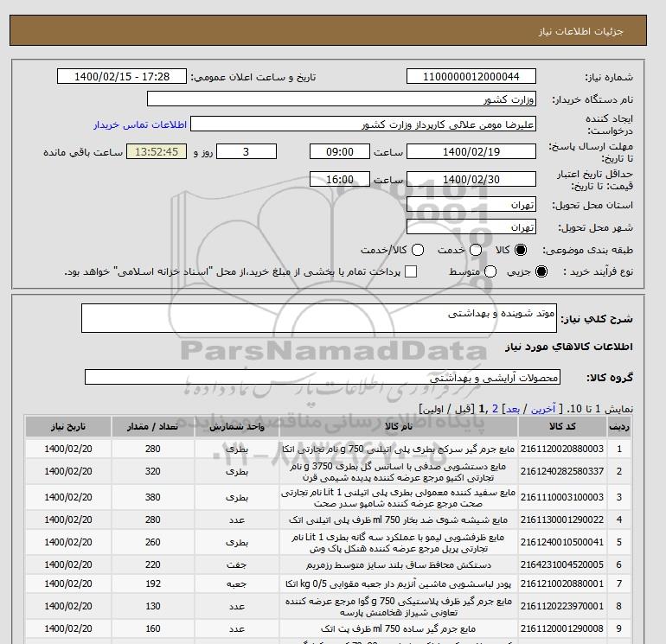666x644 pixels.
Task: Toggle the اسناد خزانه اسلامی payment checkbox
Action: point(411,271)
